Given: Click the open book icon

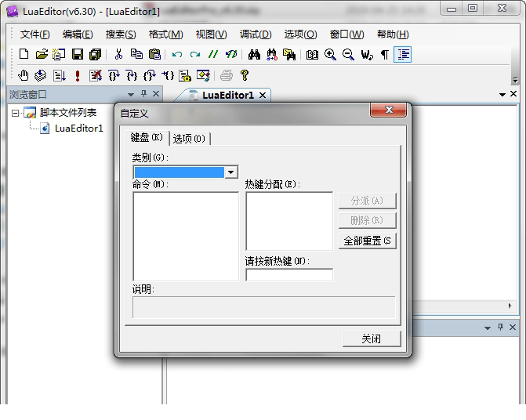Looking at the screenshot, I should (312, 54).
